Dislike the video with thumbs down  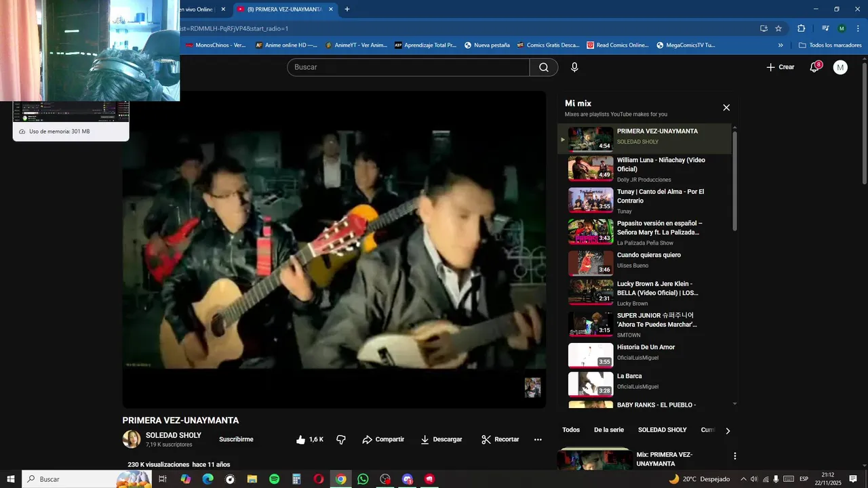(x=341, y=439)
